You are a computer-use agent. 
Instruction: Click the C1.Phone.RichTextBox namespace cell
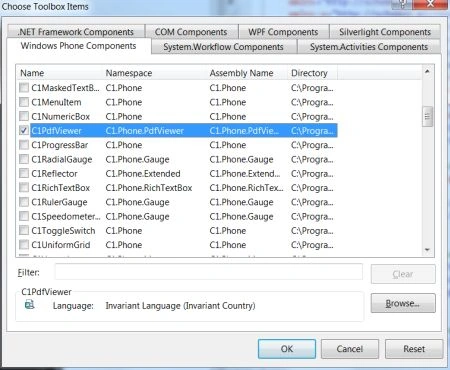point(149,188)
